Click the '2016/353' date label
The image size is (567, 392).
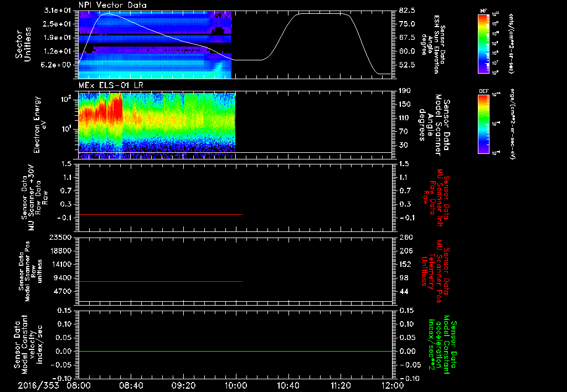(38, 385)
